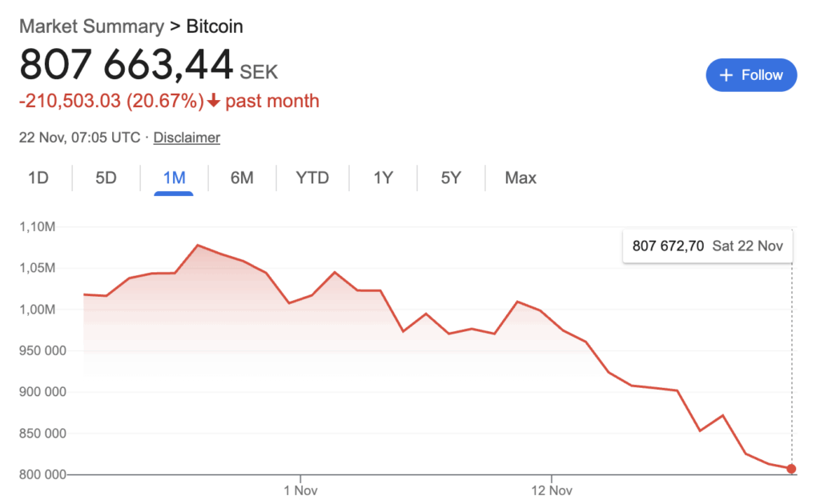
Task: Open the YTD chart view
Action: click(312, 178)
